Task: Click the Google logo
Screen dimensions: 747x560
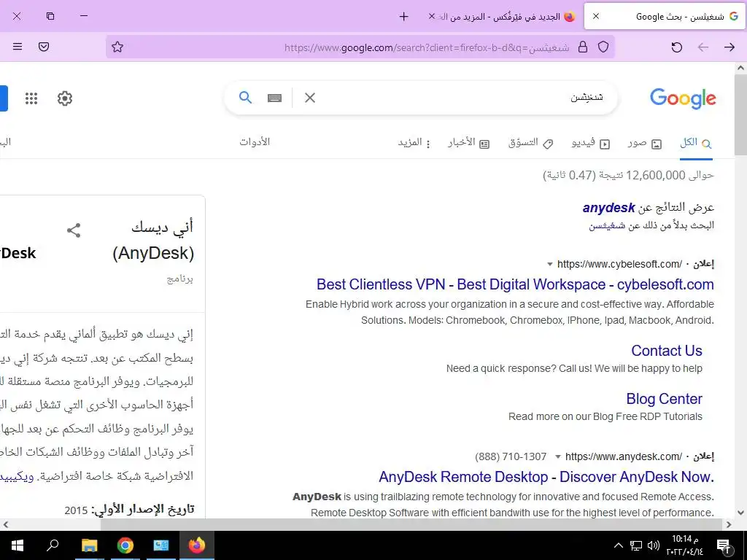Action: click(683, 98)
